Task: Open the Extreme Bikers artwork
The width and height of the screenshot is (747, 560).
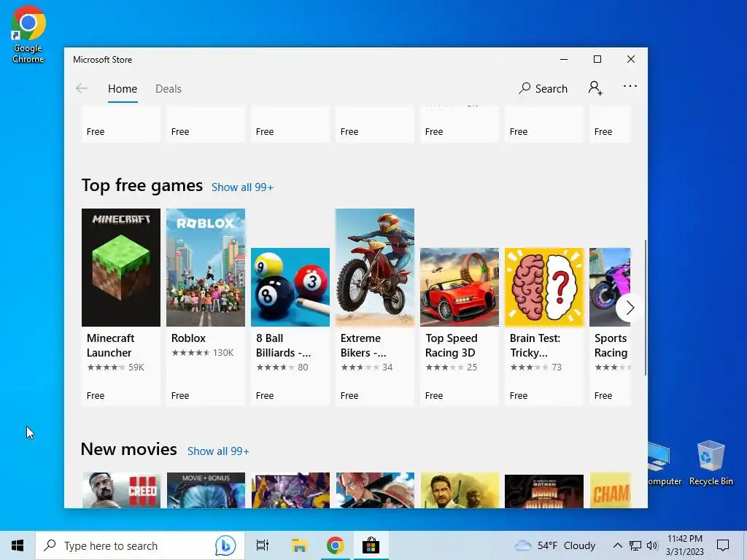Action: pos(375,268)
